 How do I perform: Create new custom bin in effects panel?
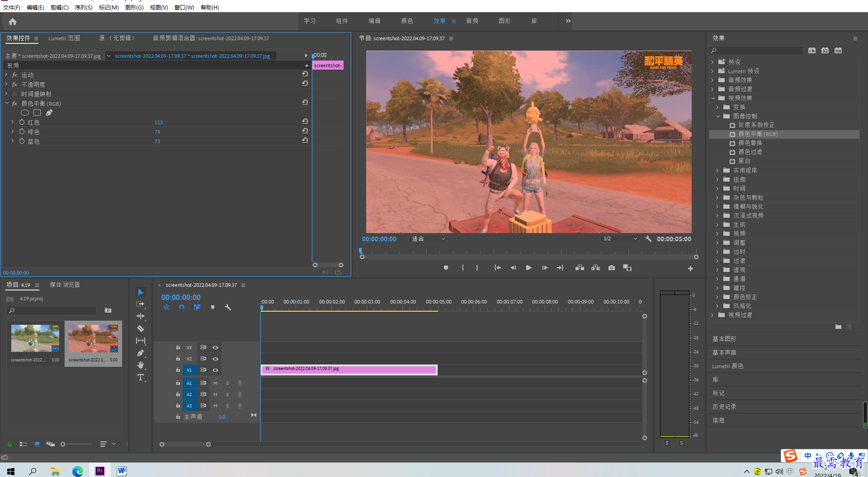tap(838, 327)
